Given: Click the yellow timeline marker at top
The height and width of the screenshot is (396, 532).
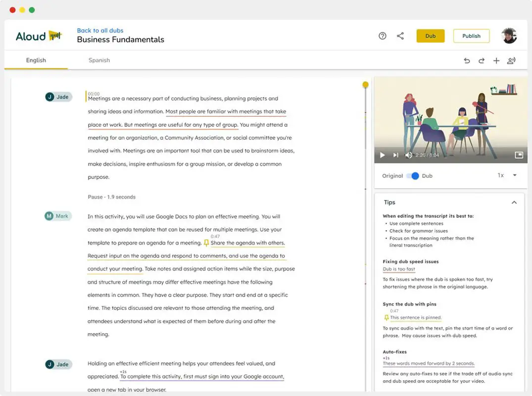Looking at the screenshot, I should (365, 85).
